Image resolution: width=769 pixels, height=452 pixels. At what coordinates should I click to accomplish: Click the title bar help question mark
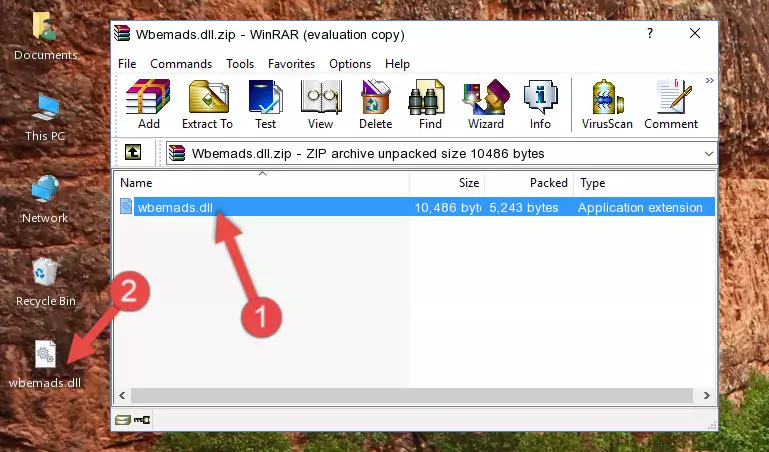(650, 33)
